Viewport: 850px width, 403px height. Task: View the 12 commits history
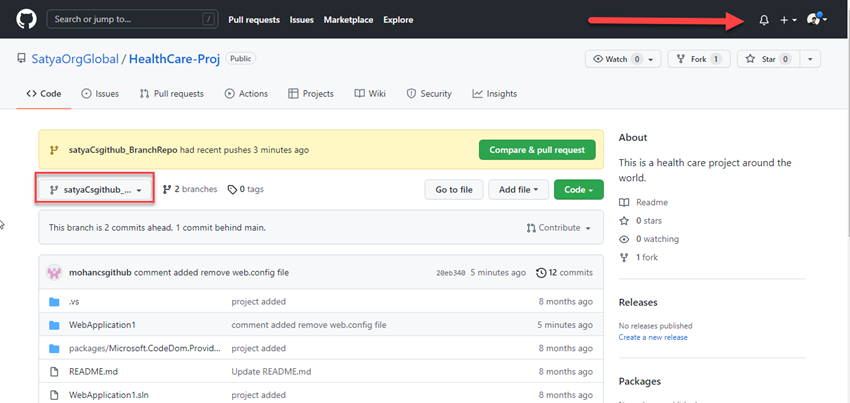(x=564, y=272)
